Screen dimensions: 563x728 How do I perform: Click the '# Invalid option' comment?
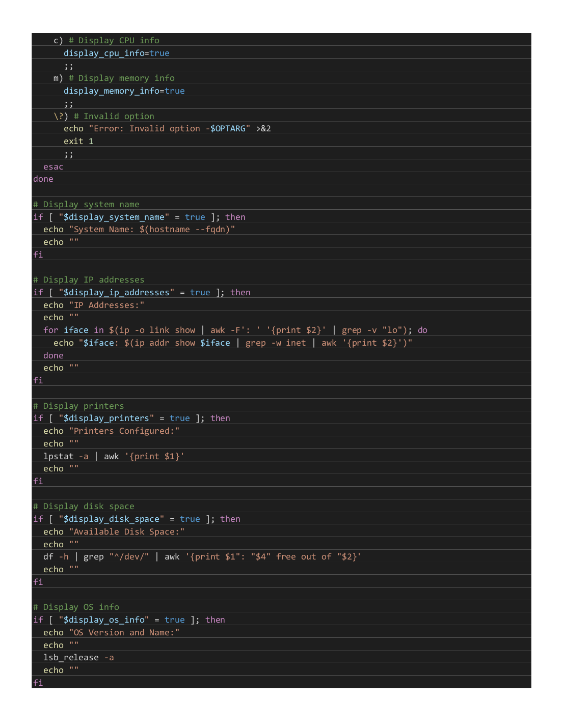(114, 116)
